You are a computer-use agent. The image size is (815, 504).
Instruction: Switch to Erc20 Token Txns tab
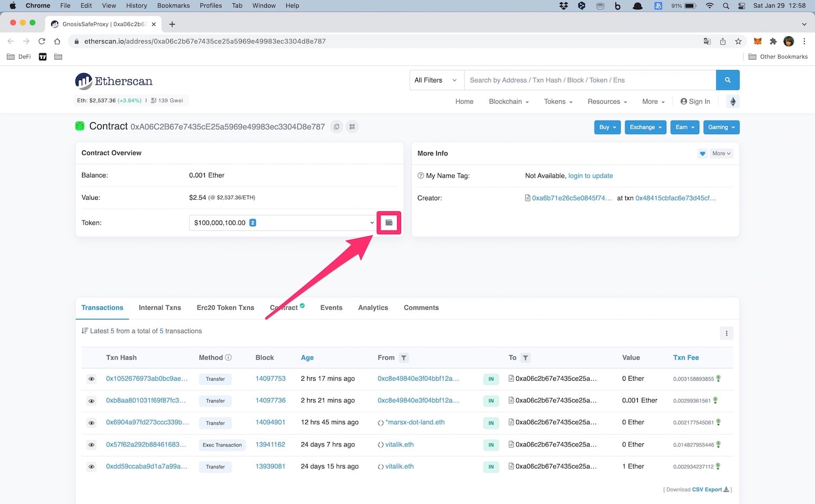coord(225,307)
